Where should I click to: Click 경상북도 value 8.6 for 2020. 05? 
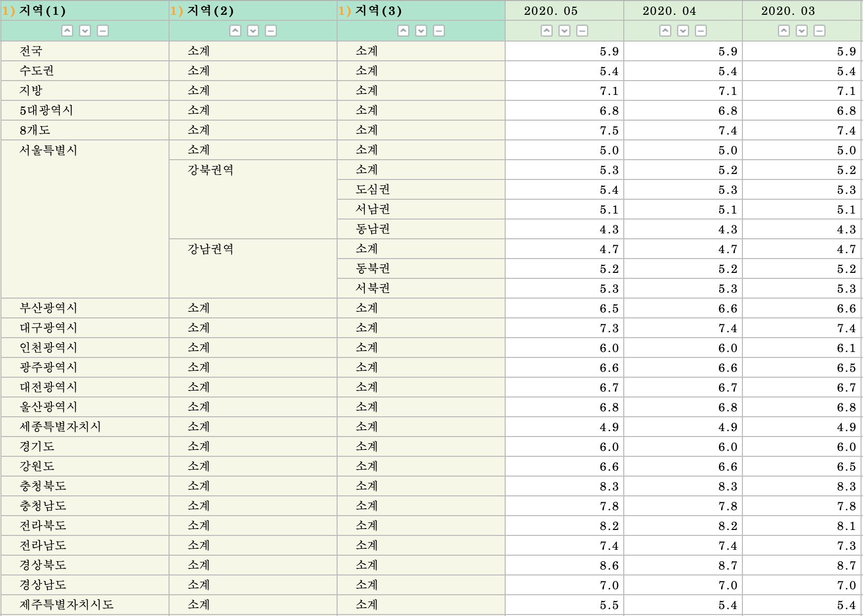[x=609, y=566]
